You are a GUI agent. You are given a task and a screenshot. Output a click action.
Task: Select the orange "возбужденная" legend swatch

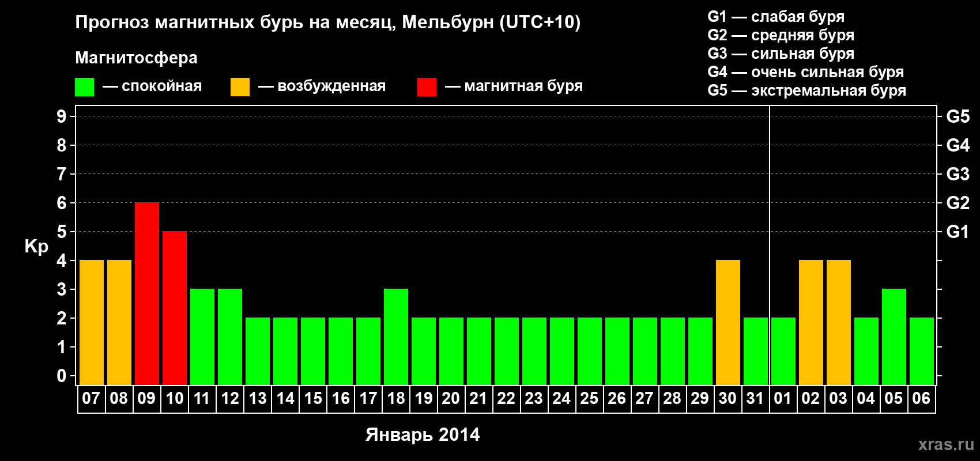[240, 87]
